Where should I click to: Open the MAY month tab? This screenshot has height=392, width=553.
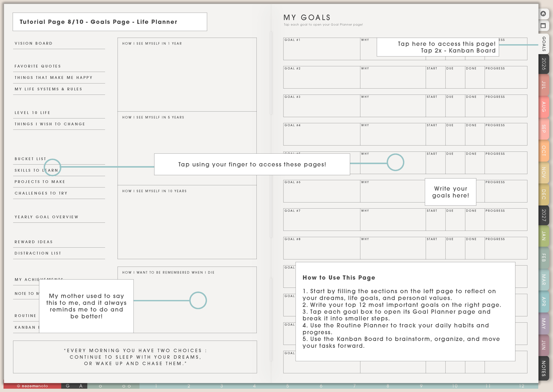pyautogui.click(x=544, y=323)
